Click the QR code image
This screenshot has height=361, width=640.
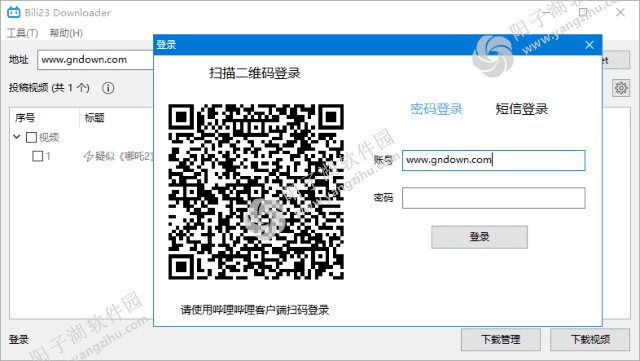click(x=256, y=192)
